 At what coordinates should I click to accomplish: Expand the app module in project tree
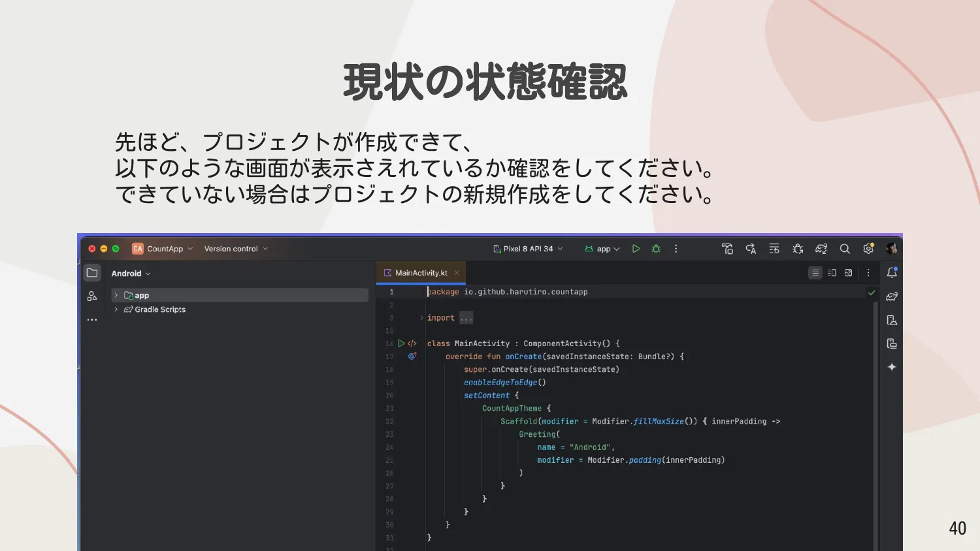pos(116,296)
